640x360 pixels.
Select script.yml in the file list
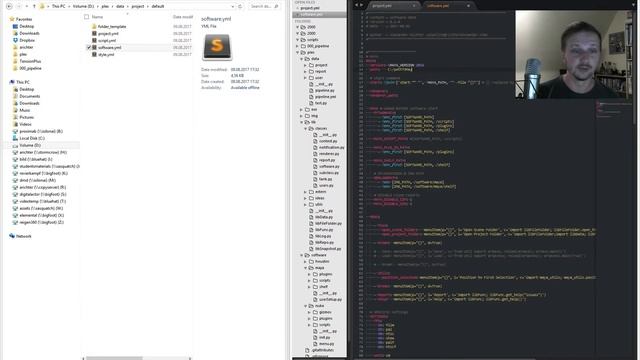(x=107, y=40)
